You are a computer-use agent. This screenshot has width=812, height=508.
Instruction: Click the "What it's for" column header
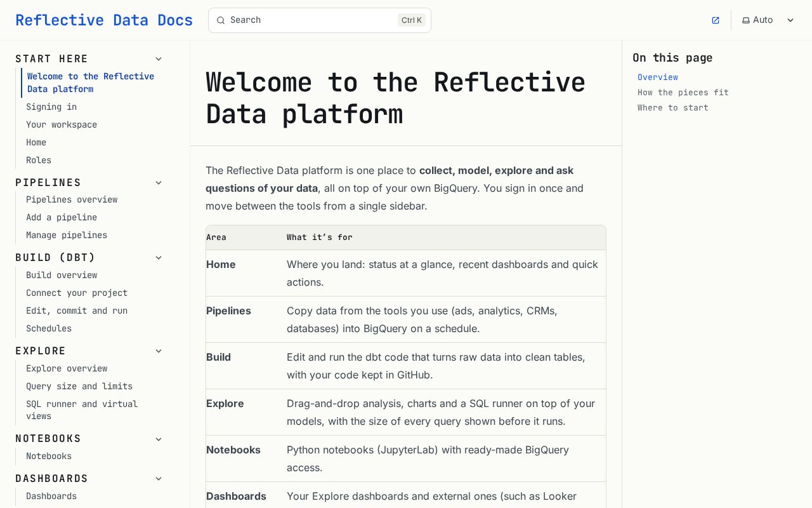[x=320, y=237]
